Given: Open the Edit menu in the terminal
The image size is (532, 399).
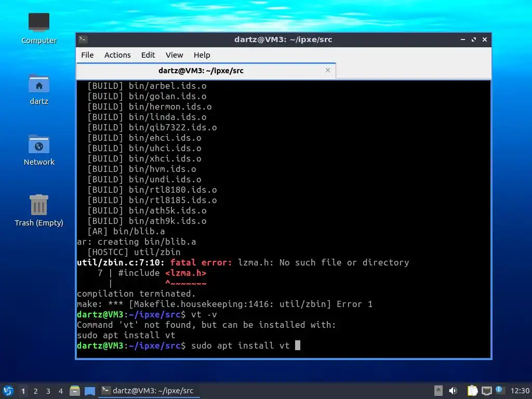Looking at the screenshot, I should tap(148, 55).
